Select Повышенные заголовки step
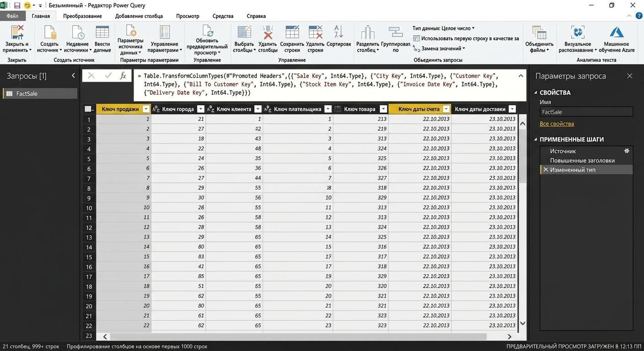 [x=586, y=160]
